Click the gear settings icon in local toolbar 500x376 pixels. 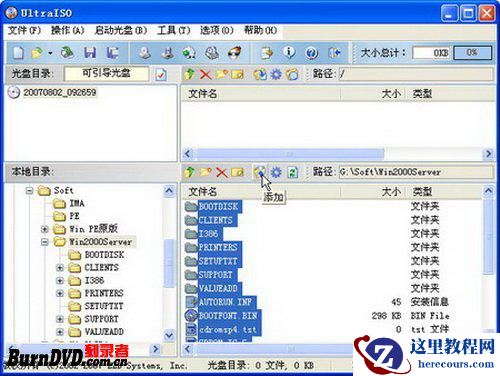tap(276, 172)
